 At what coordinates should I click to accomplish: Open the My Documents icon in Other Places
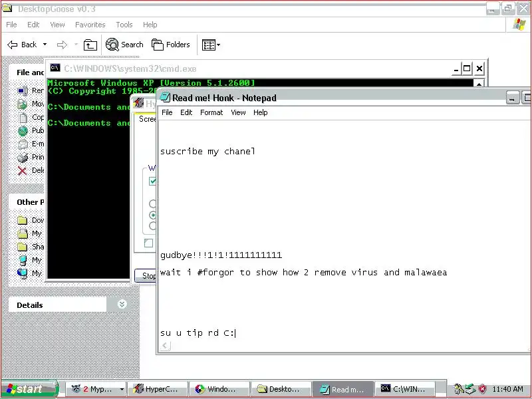[x=23, y=233]
